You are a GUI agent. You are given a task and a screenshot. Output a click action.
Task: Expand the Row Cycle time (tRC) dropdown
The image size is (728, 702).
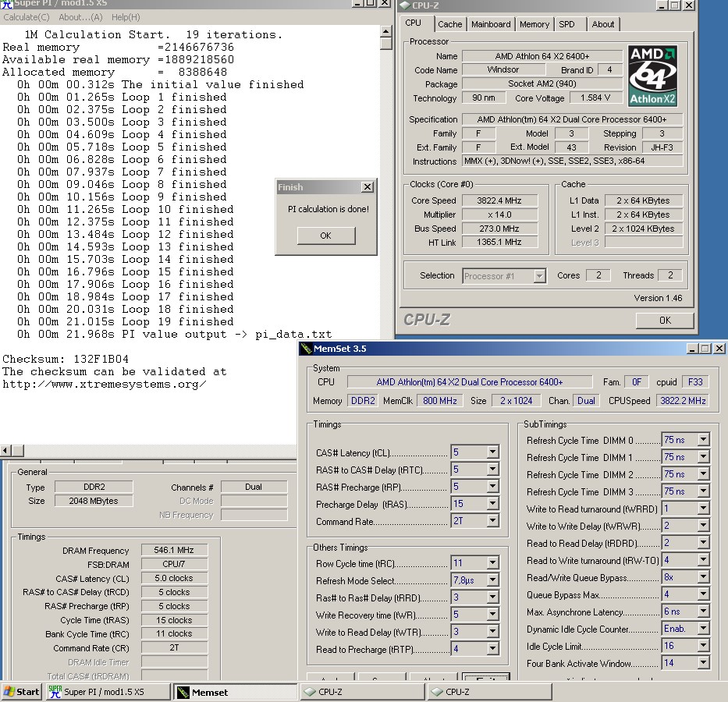pos(492,563)
